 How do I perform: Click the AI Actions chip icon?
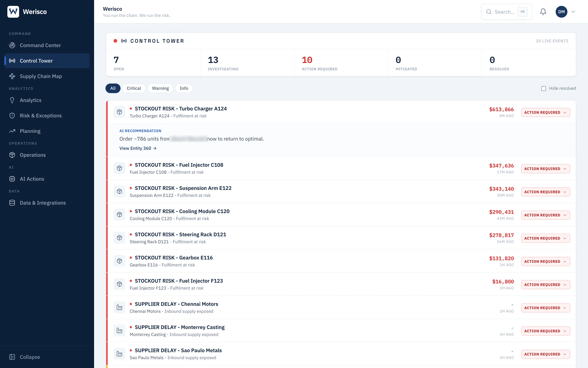(x=12, y=179)
